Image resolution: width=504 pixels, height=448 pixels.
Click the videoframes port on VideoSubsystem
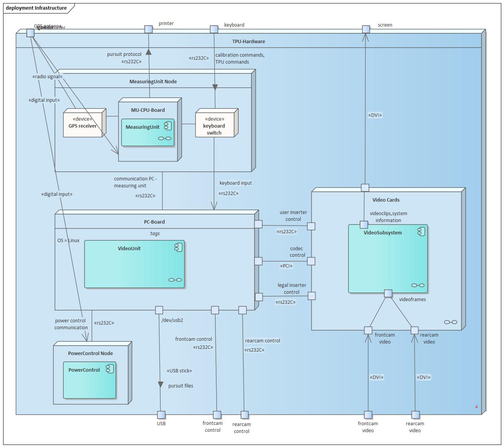coord(388,293)
